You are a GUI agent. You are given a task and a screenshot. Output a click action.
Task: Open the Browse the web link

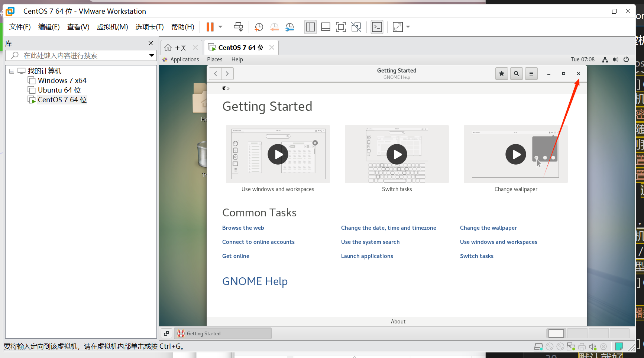(x=243, y=228)
